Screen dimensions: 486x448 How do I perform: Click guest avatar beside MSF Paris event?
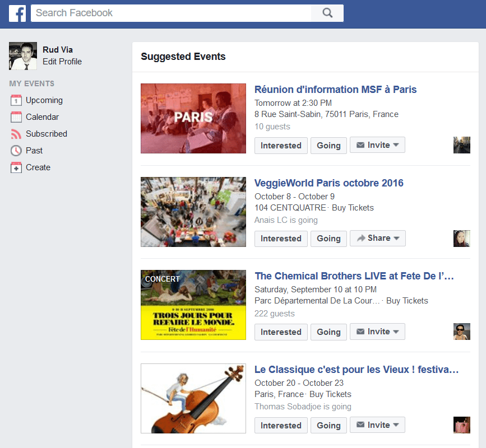(462, 145)
